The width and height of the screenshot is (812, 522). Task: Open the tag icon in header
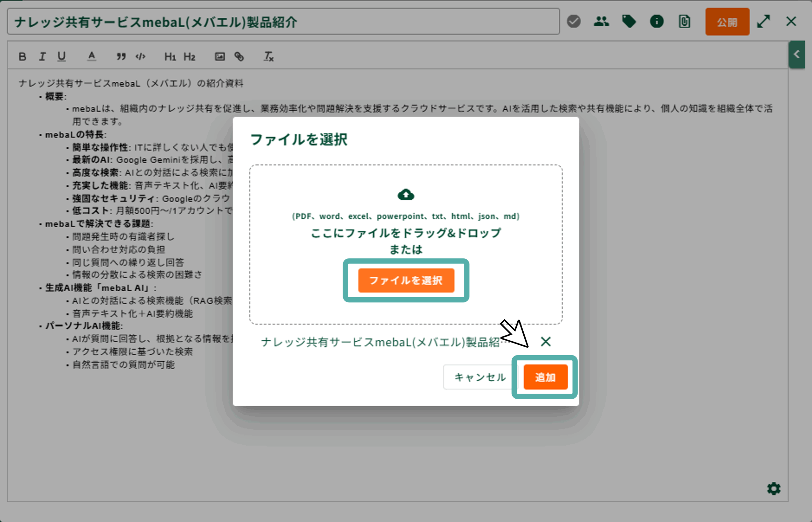tap(629, 21)
